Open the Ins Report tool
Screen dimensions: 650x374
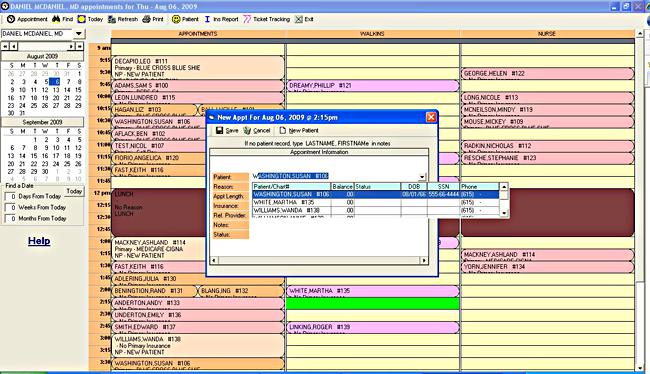(x=221, y=19)
